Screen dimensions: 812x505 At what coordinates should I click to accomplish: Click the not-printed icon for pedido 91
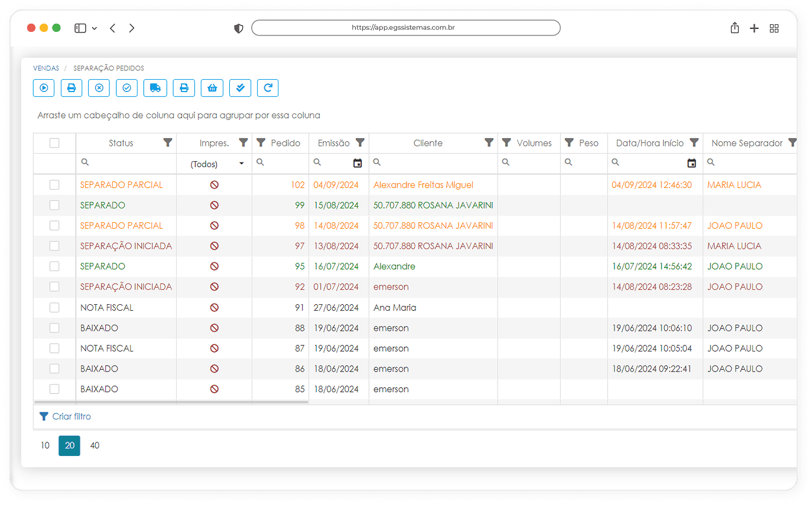(x=215, y=308)
